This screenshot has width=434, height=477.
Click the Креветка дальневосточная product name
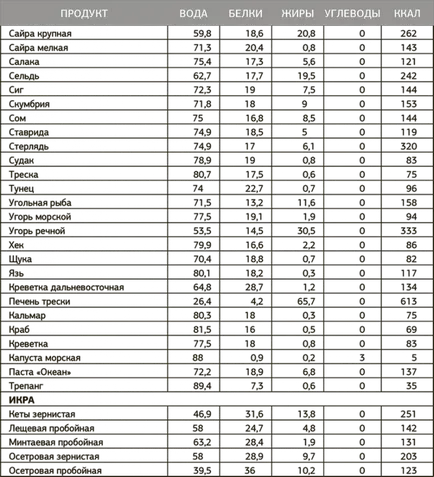point(66,287)
